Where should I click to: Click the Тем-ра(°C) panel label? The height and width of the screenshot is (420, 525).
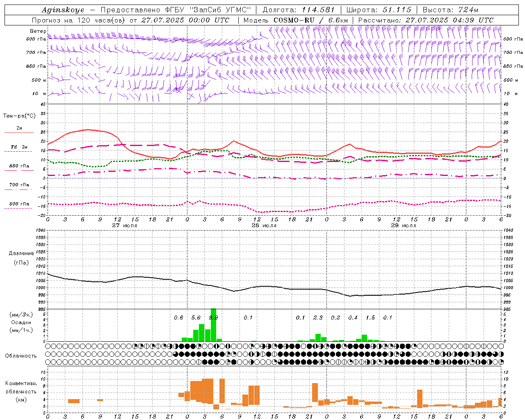pyautogui.click(x=19, y=116)
